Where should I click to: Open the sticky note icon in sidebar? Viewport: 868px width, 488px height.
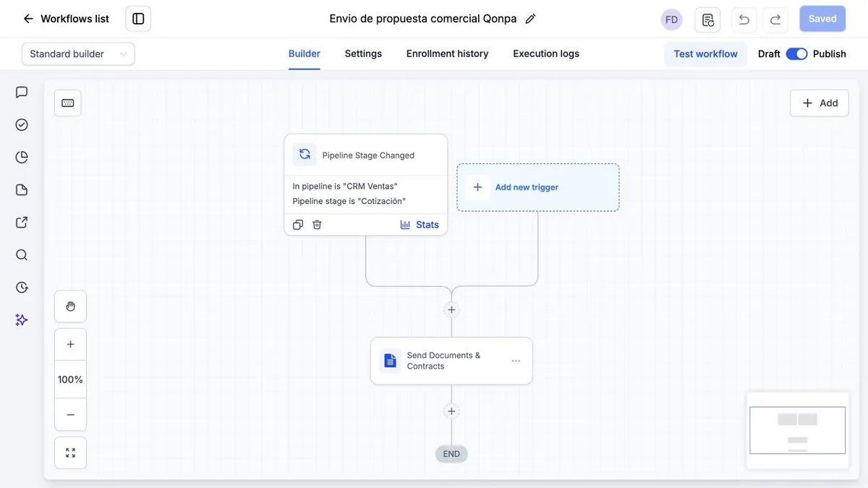[x=22, y=189]
